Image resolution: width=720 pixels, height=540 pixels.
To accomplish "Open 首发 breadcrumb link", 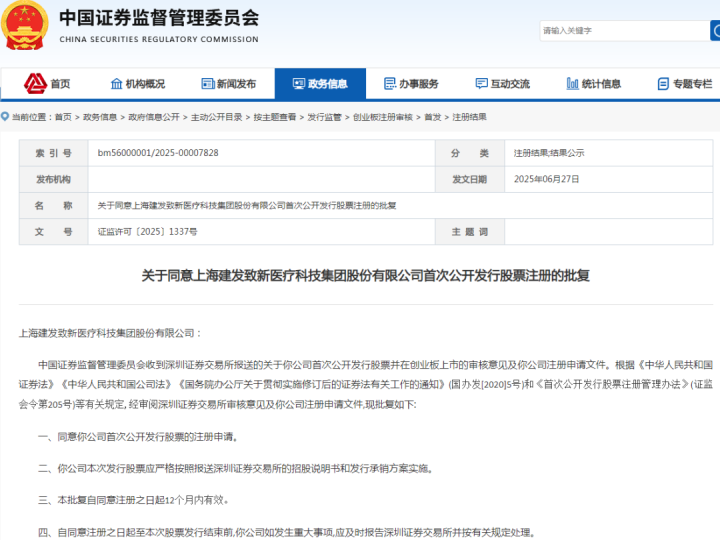I will 433,117.
